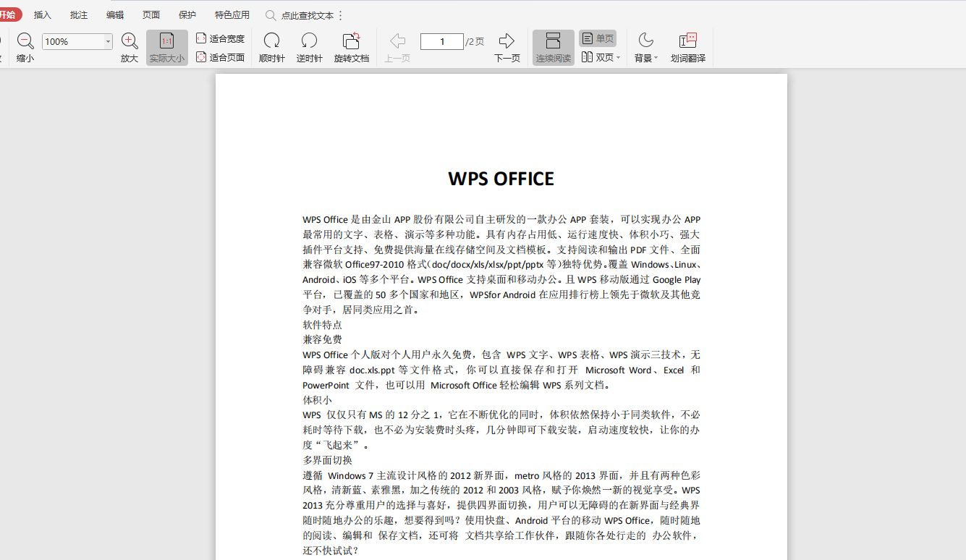Select 实际大小 to view actual size
This screenshot has width=966, height=560.
pos(166,47)
